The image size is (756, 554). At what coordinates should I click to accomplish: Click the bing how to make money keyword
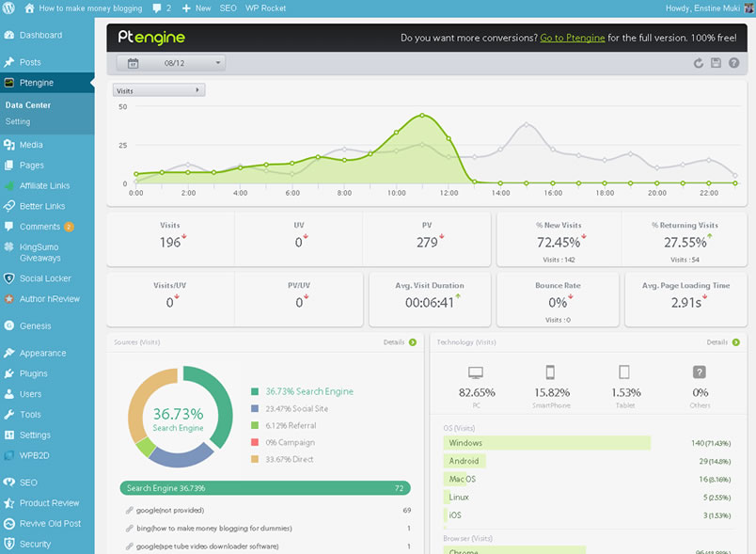[214, 529]
